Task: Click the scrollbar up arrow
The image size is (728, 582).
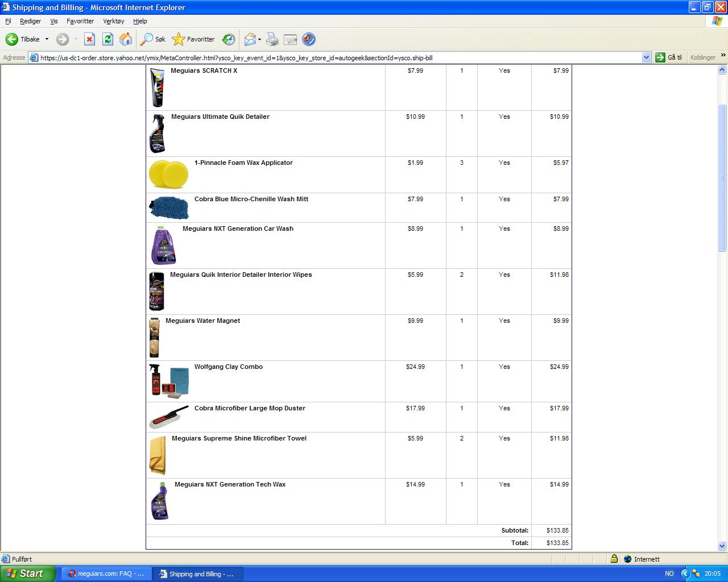Action: 722,70
